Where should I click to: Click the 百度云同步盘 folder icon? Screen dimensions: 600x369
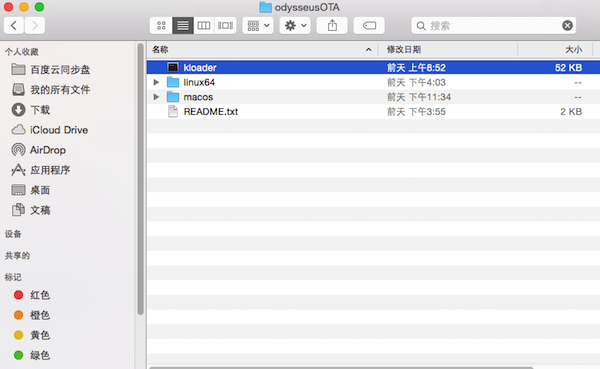[18, 69]
